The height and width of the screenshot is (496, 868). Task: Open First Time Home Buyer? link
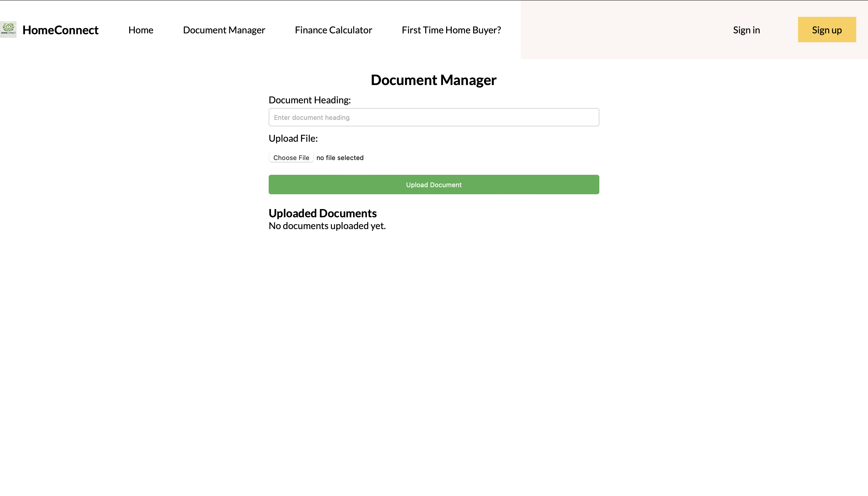coord(451,30)
